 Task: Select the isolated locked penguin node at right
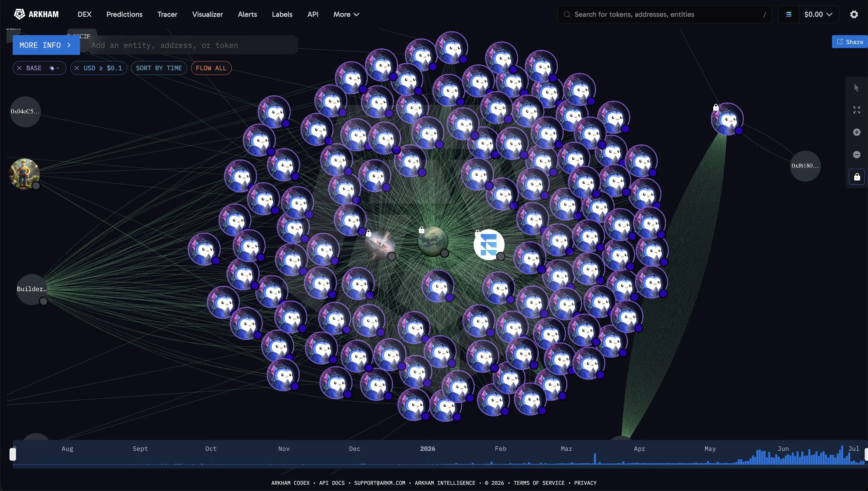coord(727,119)
